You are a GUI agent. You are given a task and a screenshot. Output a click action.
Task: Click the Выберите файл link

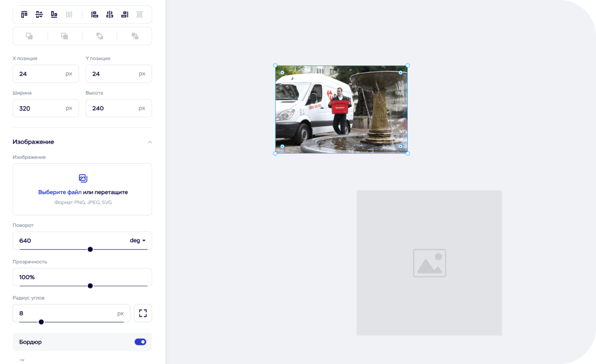pyautogui.click(x=60, y=192)
